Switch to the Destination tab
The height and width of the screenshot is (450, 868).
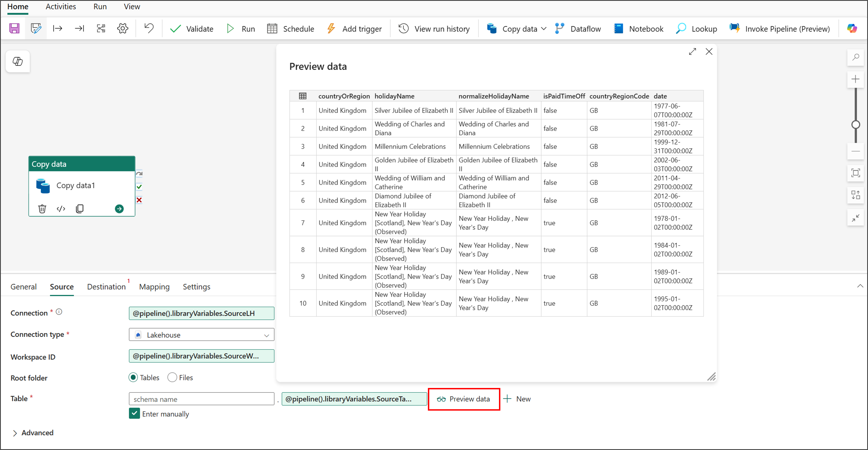[107, 287]
